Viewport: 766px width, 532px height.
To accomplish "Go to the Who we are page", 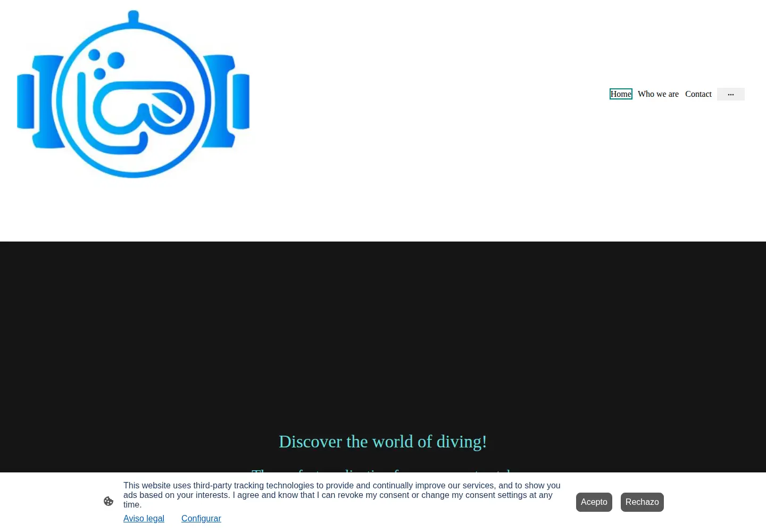I will (658, 94).
